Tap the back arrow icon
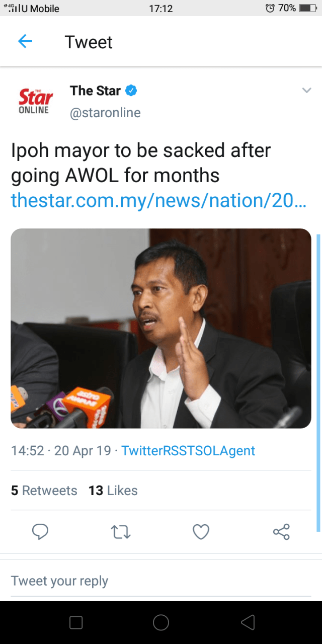Screen dimensions: 322x644 [25, 42]
